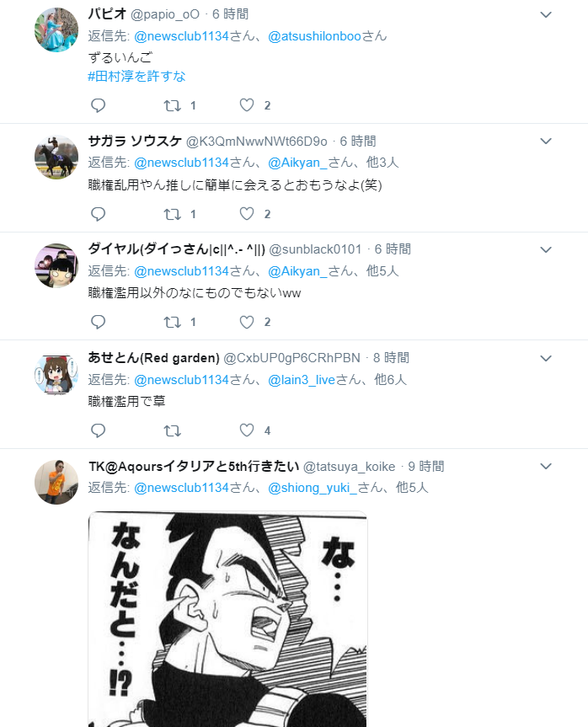This screenshot has width=588, height=727.
Task: Retweet the 職権濫用で草 tweet
Action: [173, 430]
